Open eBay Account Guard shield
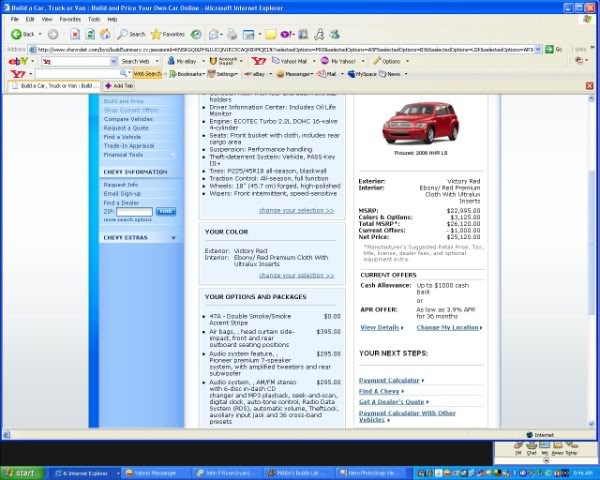Image resolution: width=600 pixels, height=480 pixels. pyautogui.click(x=224, y=61)
